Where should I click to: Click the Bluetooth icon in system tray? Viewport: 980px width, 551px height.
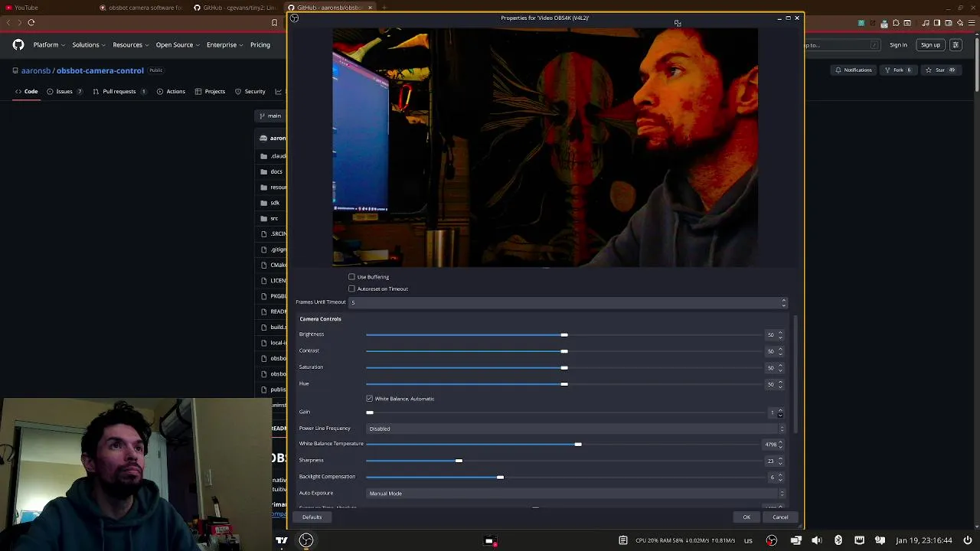tap(838, 540)
